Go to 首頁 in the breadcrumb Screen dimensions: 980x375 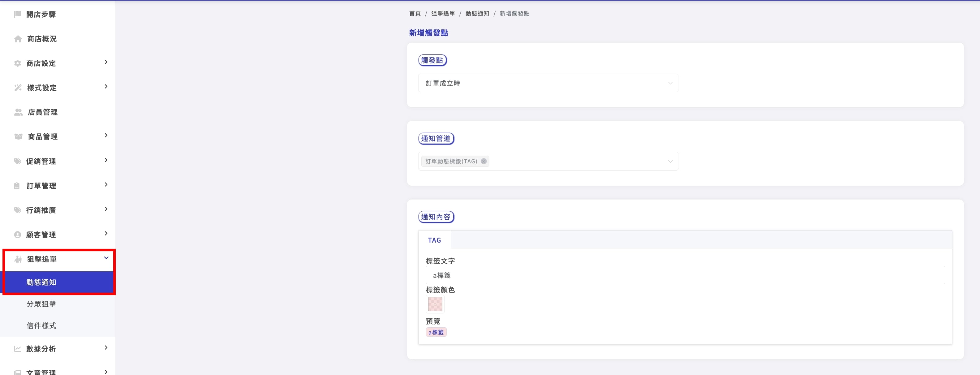click(415, 13)
